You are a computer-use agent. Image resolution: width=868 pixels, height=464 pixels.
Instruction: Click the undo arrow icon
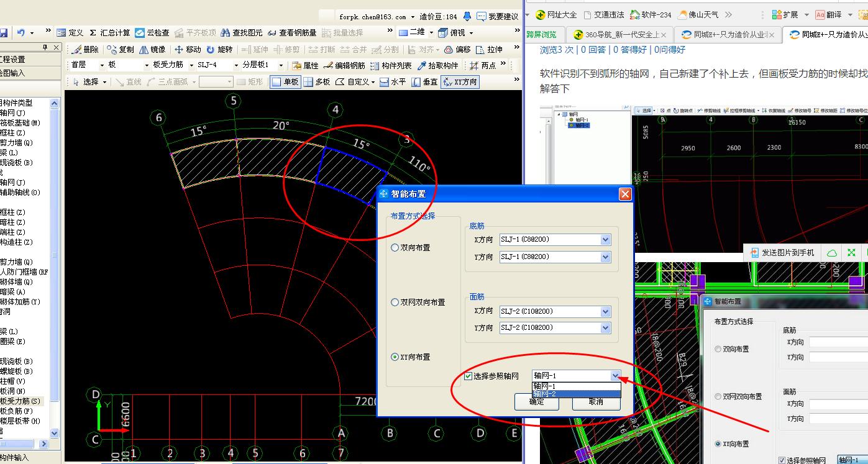pyautogui.click(x=21, y=33)
